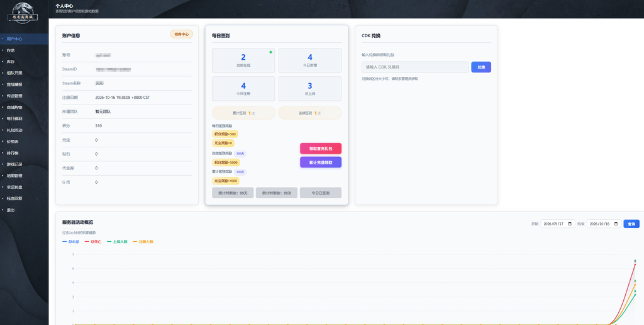
Task: Go to 幸运转盘 page
Action: (25, 187)
